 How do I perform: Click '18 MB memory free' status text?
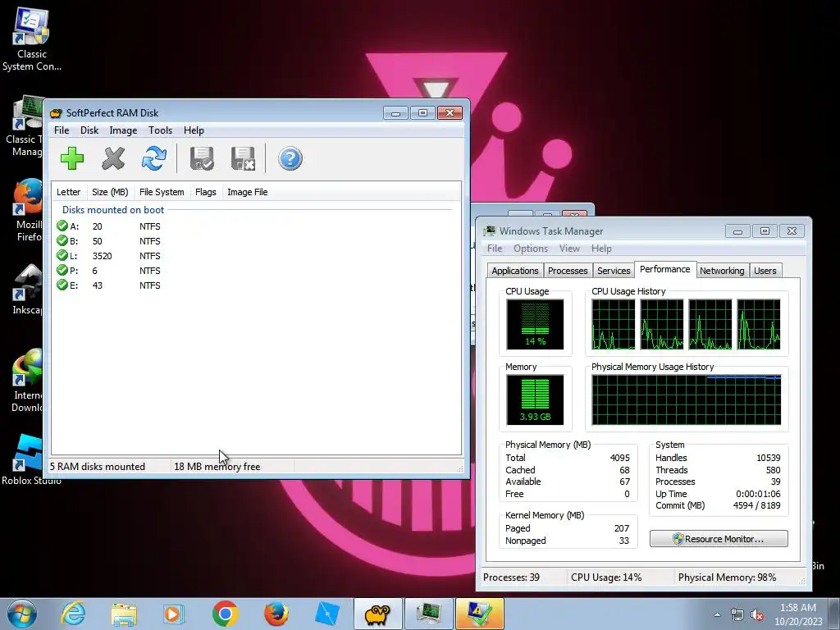(x=217, y=467)
